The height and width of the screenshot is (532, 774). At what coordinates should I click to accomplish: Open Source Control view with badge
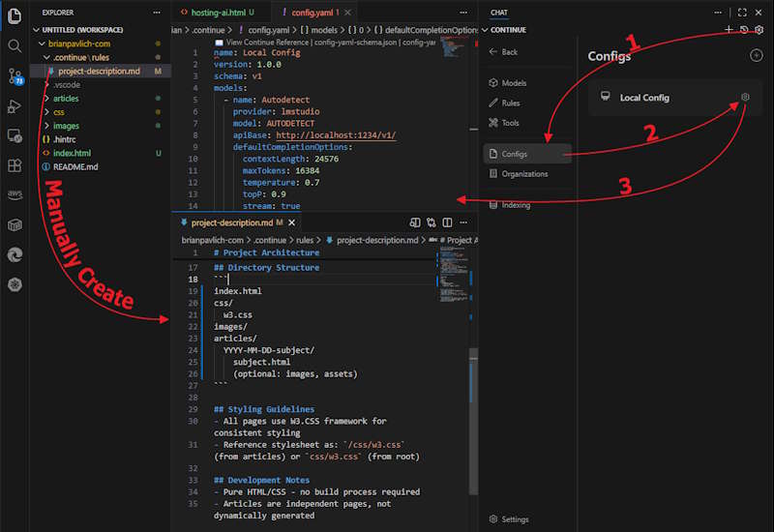[x=15, y=76]
